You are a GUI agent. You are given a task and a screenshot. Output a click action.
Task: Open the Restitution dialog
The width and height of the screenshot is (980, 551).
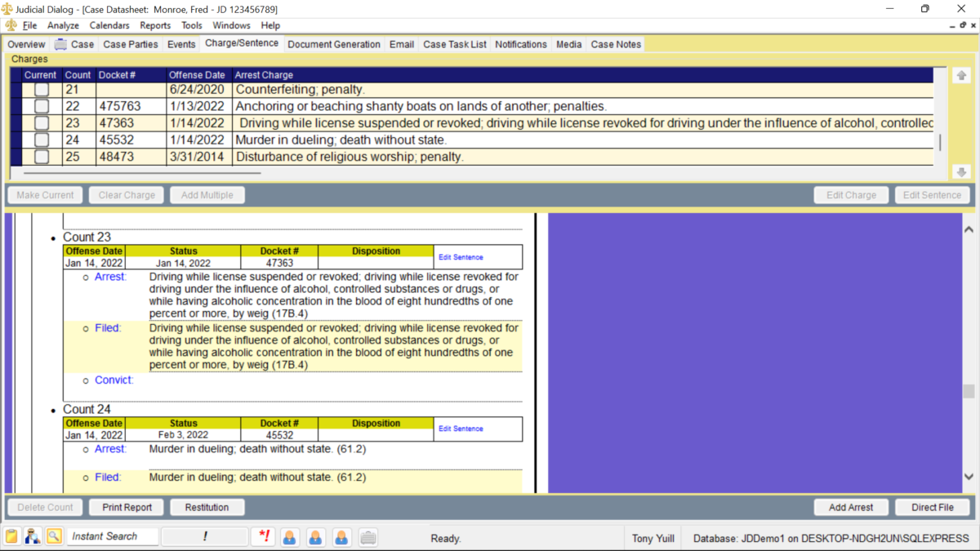[x=207, y=507]
